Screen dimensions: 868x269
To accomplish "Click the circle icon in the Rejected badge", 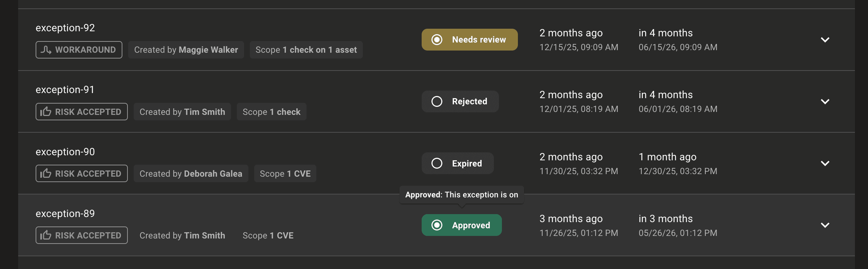I will point(437,101).
